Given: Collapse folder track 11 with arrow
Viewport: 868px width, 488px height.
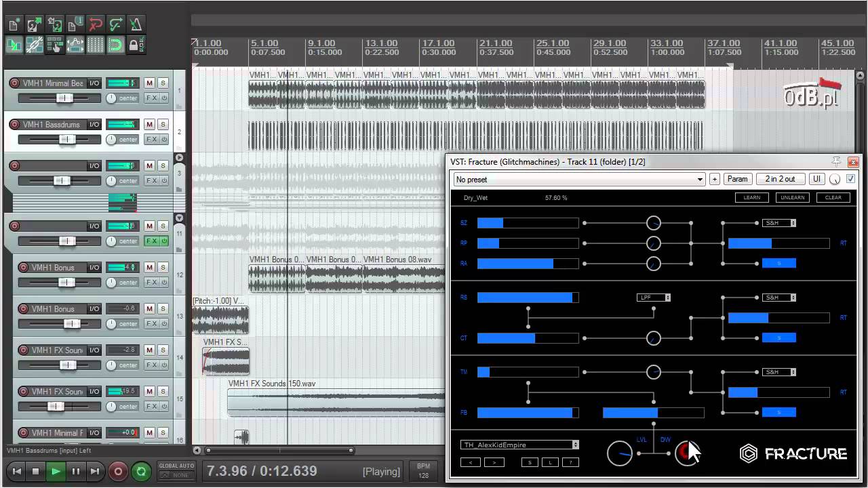Looking at the screenshot, I should pos(179,218).
